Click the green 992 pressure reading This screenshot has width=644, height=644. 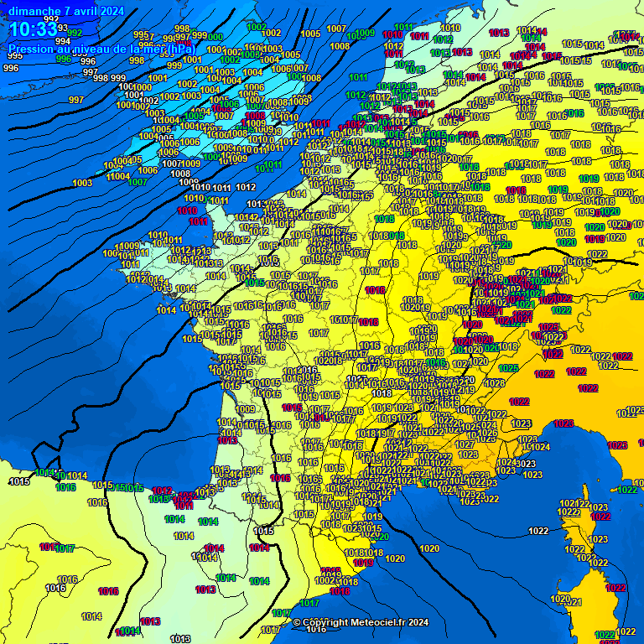click(75, 34)
